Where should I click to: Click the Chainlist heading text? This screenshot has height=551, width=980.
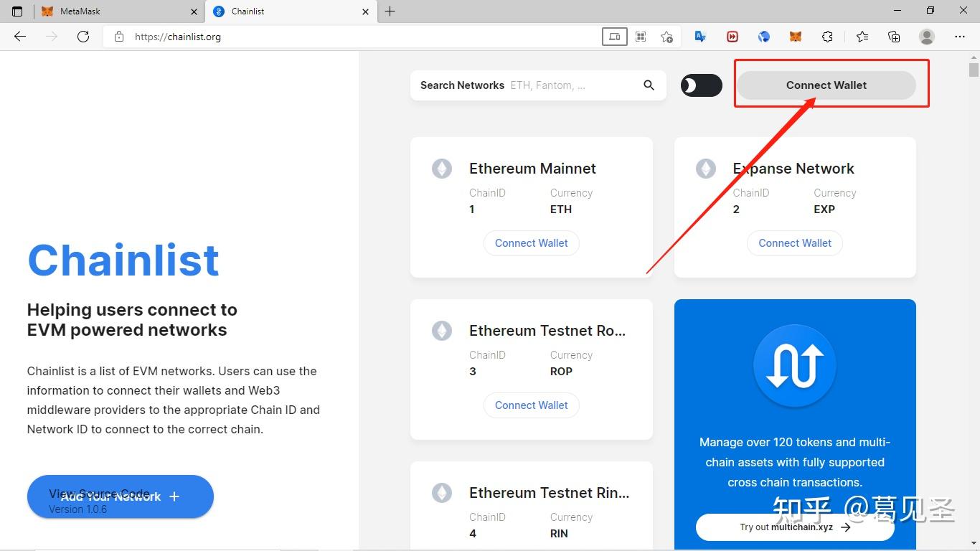pos(123,260)
